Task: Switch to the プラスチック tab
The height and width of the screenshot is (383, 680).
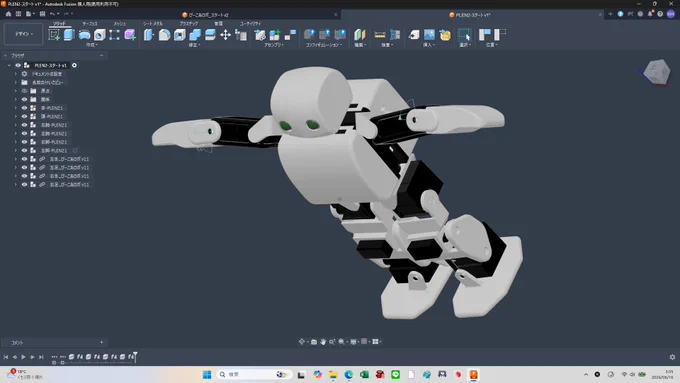Action: 189,24
